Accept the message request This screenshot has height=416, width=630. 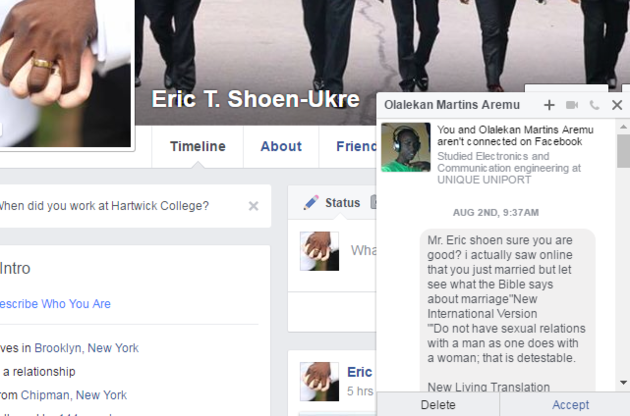click(x=570, y=405)
